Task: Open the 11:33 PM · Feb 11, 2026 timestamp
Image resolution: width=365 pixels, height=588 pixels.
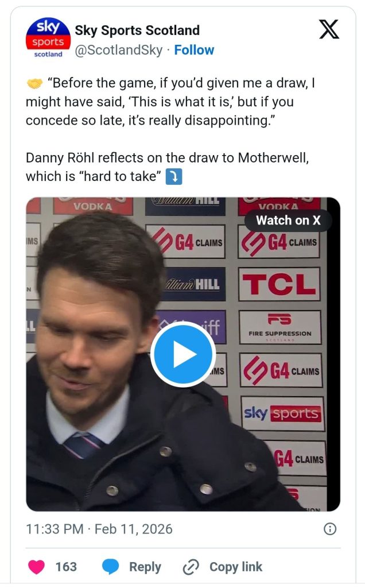Action: coord(99,529)
